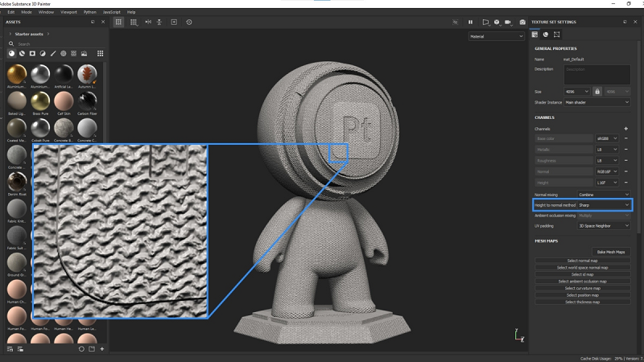
Task: Expand the Shader Instance dropdown
Action: (x=596, y=103)
